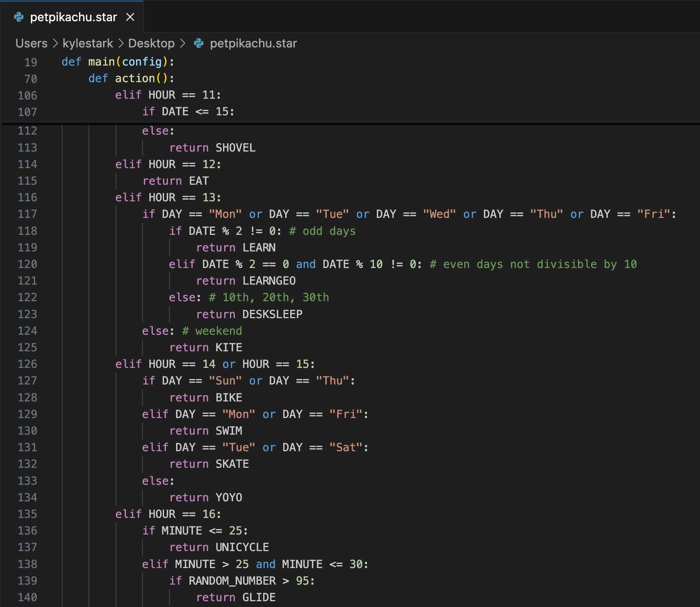Place cursor on 'return GLIDE'
The height and width of the screenshot is (607, 700).
pyautogui.click(x=236, y=597)
